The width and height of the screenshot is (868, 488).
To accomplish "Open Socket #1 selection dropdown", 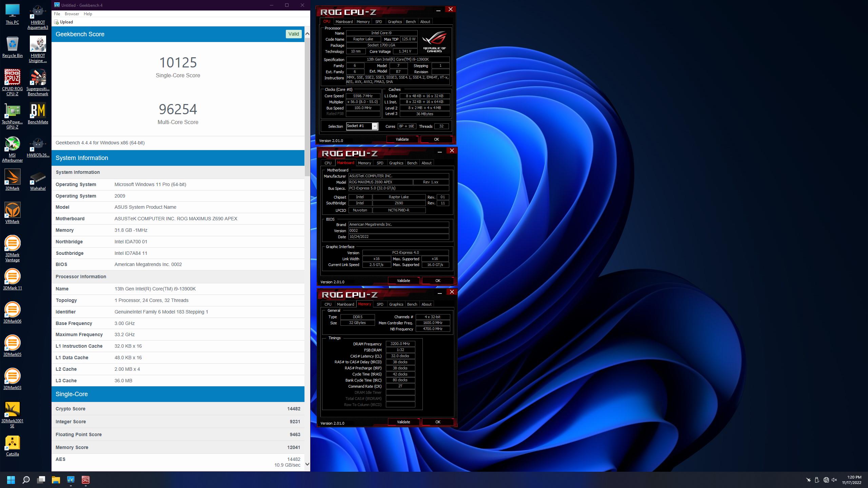I will pyautogui.click(x=375, y=126).
